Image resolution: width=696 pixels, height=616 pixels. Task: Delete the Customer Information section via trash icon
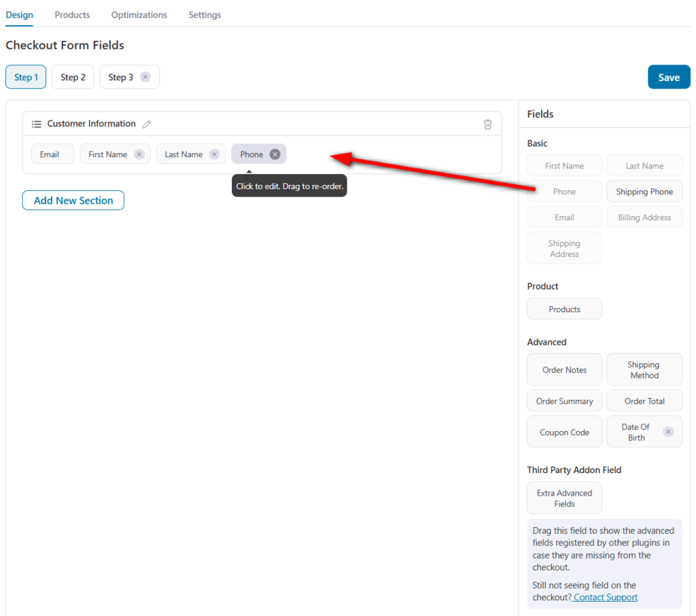click(487, 124)
